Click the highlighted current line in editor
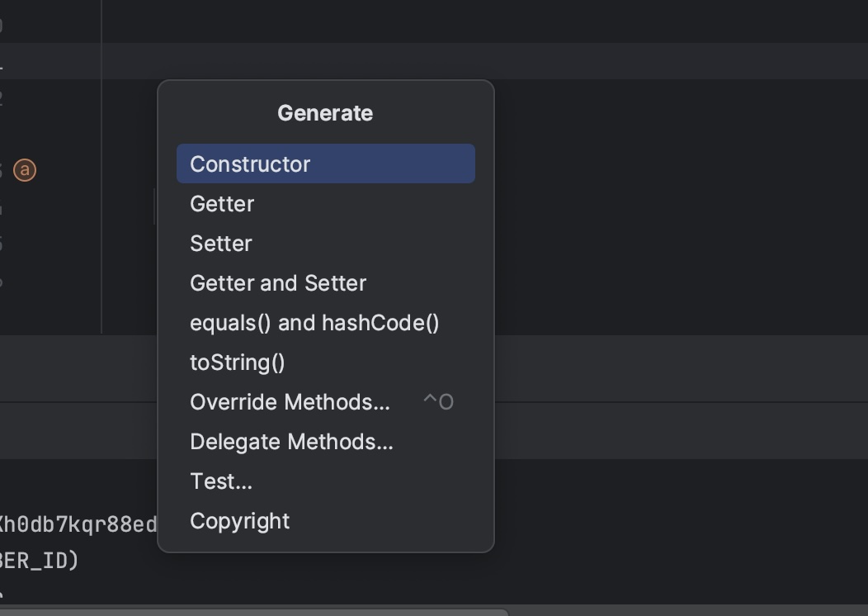The height and width of the screenshot is (616, 868). (x=660, y=61)
